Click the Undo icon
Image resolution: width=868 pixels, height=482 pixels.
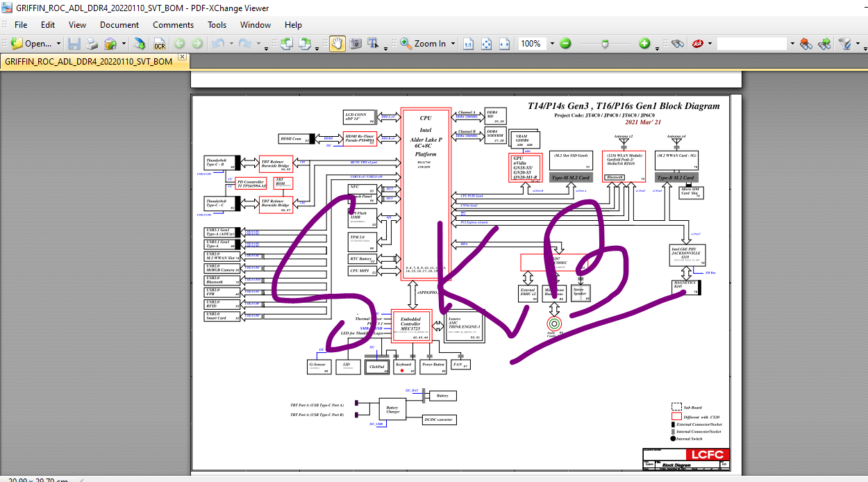pyautogui.click(x=217, y=44)
